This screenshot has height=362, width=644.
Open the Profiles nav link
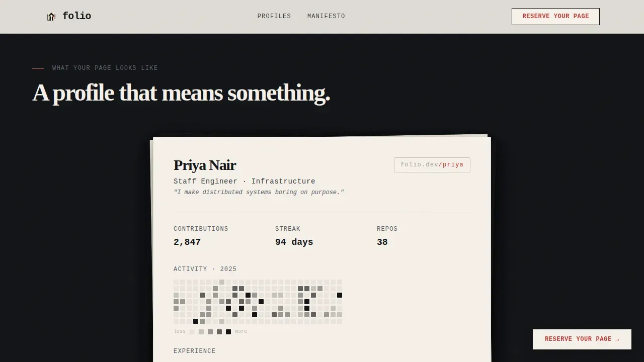(274, 16)
